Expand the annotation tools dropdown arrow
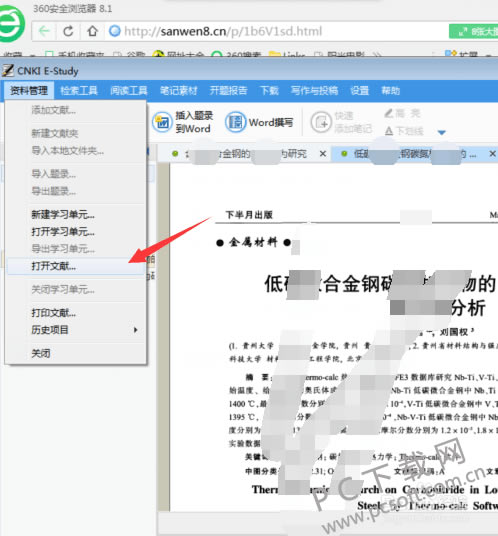The height and width of the screenshot is (536, 498). (x=442, y=132)
